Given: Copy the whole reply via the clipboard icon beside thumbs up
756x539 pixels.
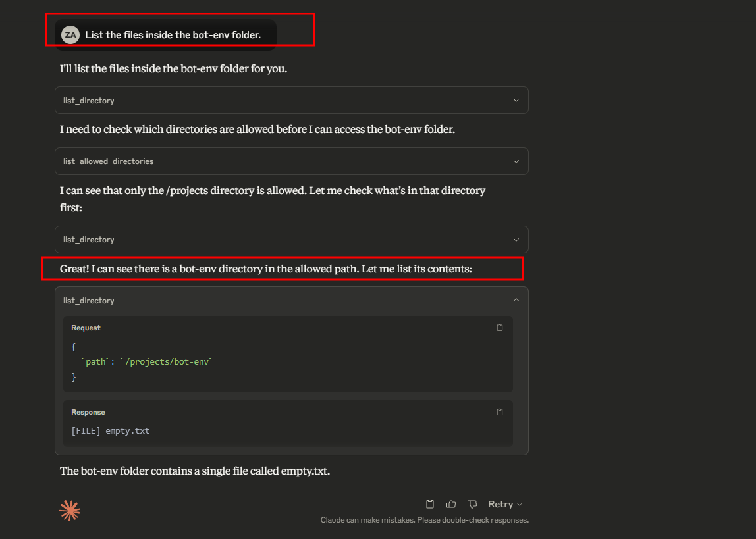Looking at the screenshot, I should pos(430,504).
